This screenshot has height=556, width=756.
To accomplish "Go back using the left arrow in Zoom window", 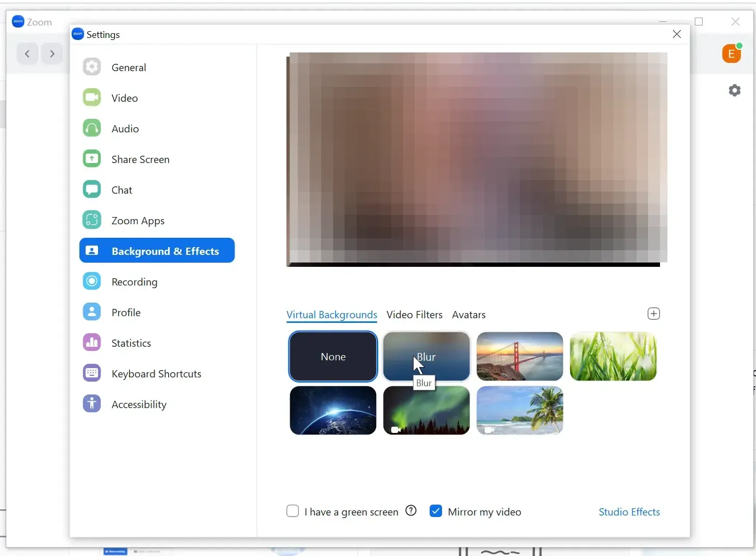I will 28,53.
